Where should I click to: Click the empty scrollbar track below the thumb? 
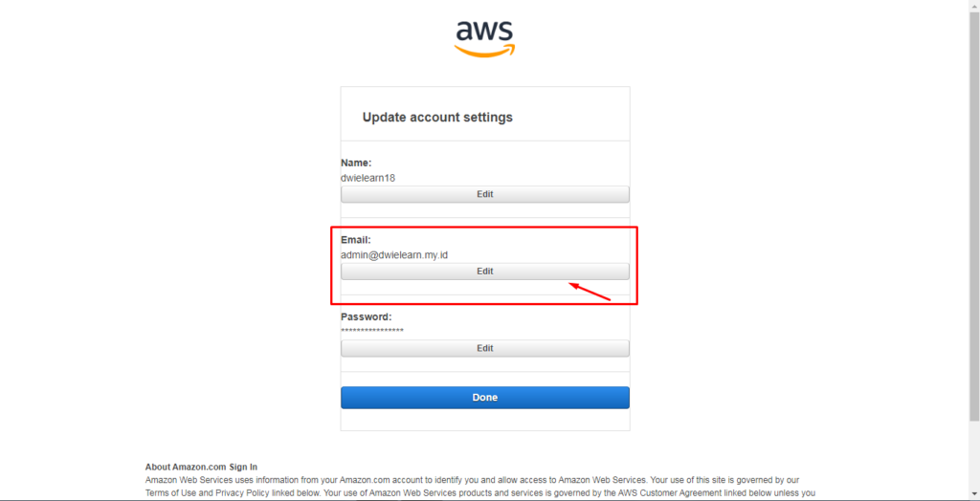coord(973,454)
